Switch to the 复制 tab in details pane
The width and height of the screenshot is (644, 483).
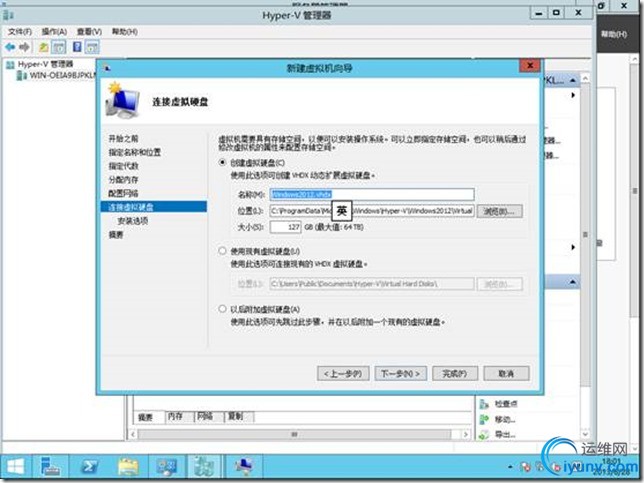coord(235,416)
